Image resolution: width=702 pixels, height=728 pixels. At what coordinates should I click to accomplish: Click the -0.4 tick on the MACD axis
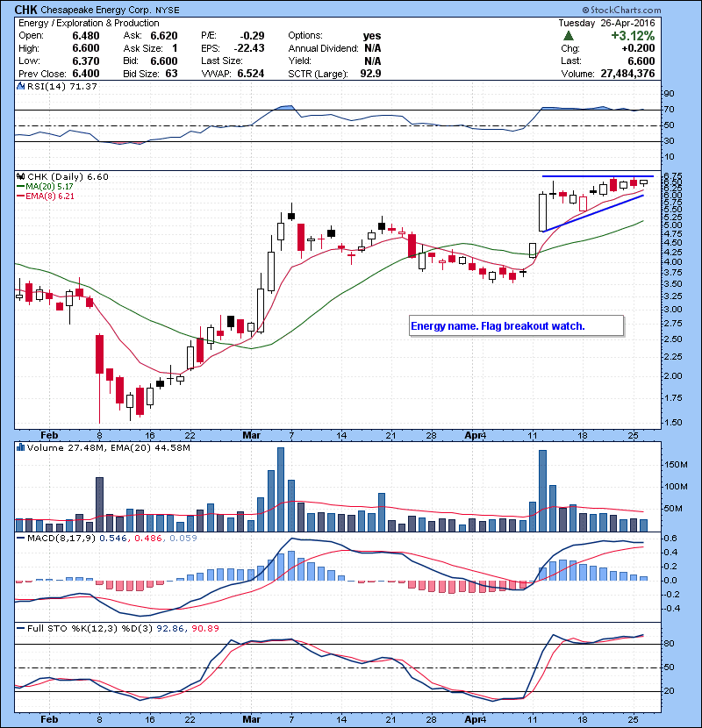[x=671, y=608]
